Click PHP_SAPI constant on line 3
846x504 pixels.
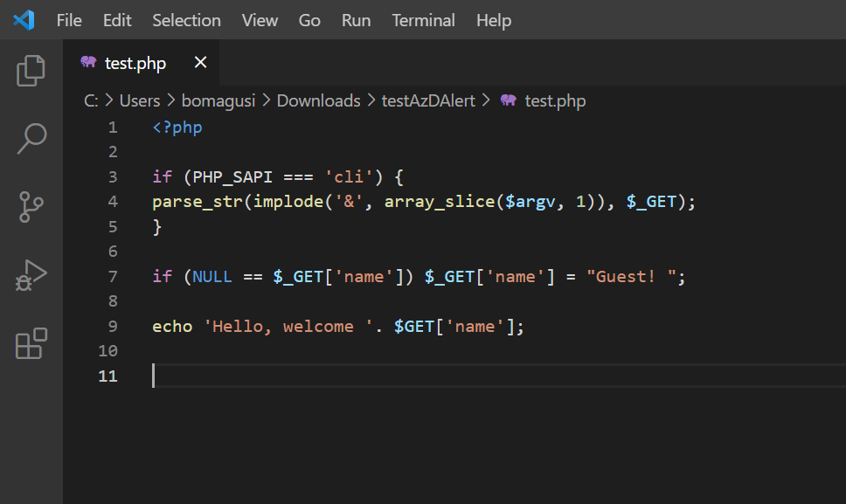click(x=232, y=176)
